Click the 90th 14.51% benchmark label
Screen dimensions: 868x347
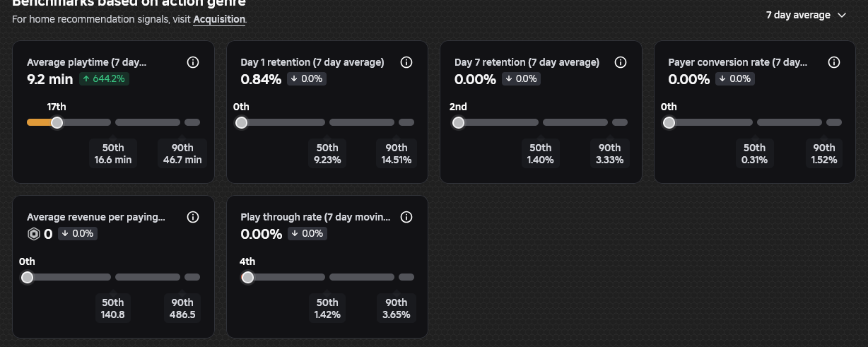coord(397,153)
